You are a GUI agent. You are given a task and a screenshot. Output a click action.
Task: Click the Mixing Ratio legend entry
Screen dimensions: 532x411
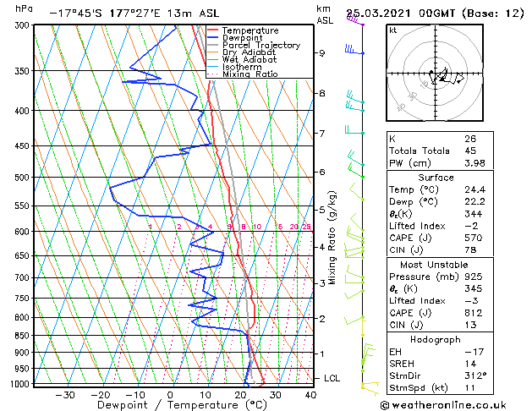click(243, 74)
